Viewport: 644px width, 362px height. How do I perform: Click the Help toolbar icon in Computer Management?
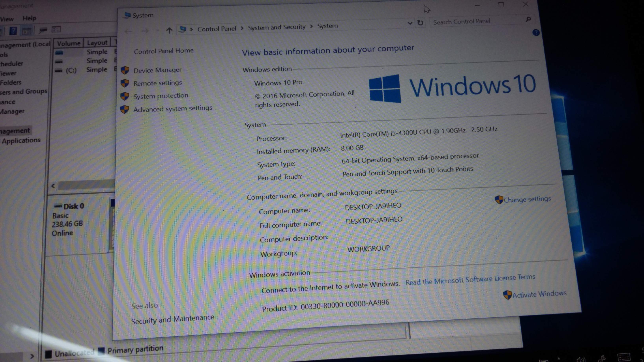tap(13, 31)
